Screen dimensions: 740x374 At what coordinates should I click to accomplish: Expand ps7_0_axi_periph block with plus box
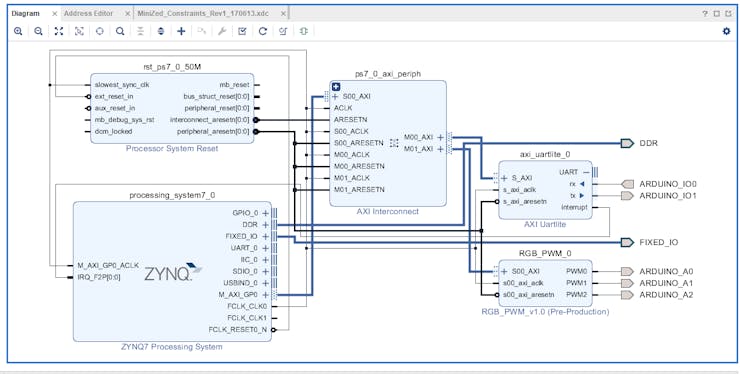coord(336,86)
